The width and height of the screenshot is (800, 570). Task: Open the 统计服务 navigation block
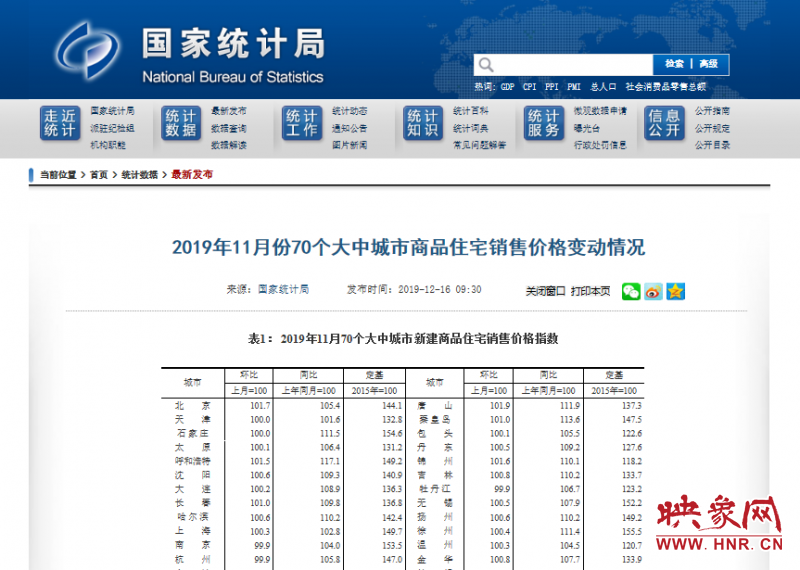point(544,124)
